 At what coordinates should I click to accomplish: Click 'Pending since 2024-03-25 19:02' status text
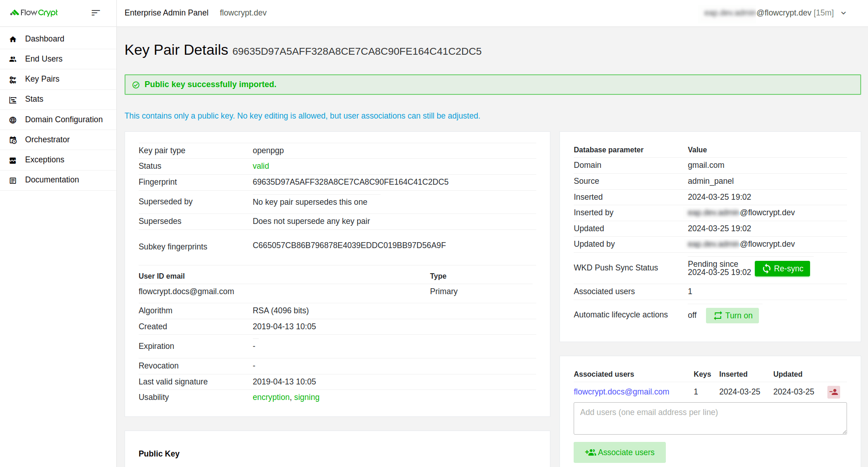pos(719,268)
